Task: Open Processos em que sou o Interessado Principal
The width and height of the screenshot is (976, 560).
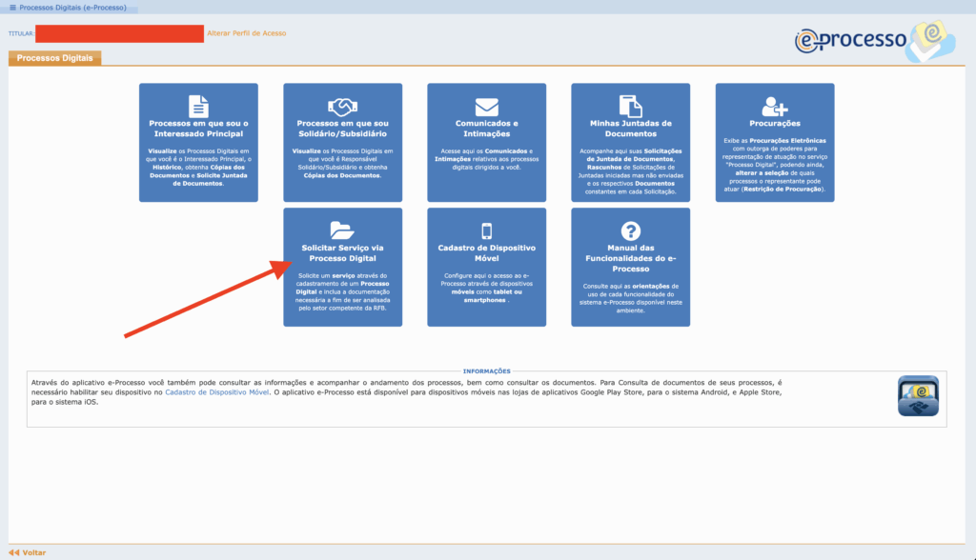Action: click(198, 129)
